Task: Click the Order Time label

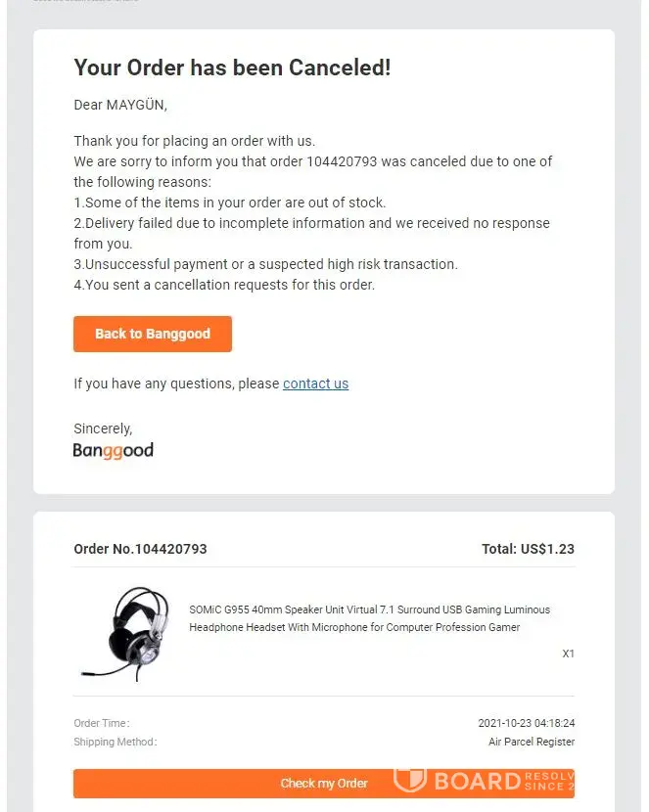Action: pyautogui.click(x=101, y=723)
